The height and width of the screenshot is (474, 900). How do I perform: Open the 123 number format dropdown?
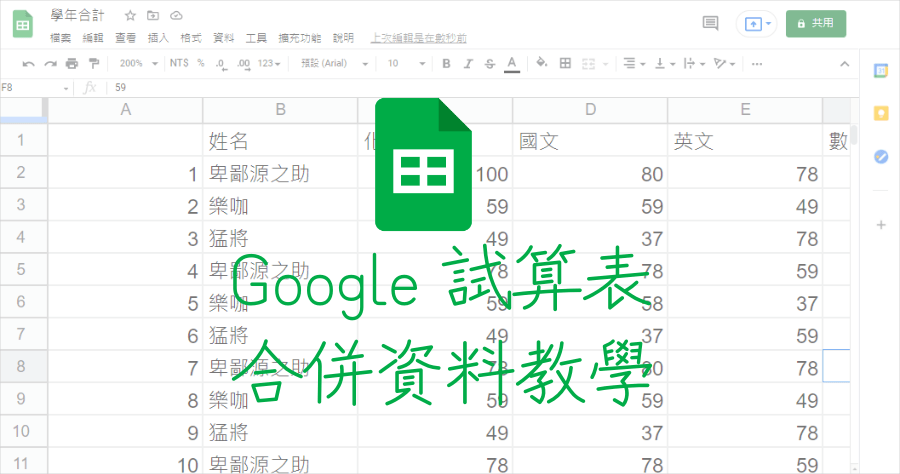pyautogui.click(x=269, y=63)
